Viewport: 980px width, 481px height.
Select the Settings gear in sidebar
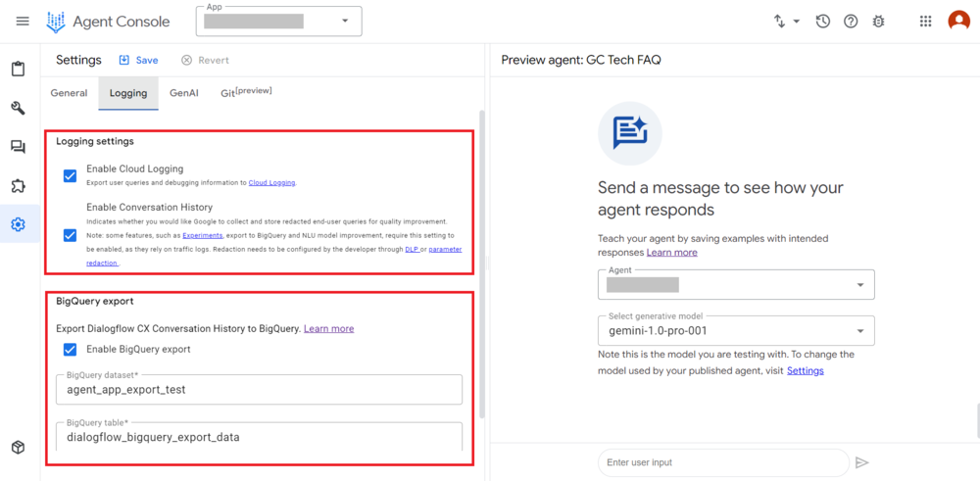click(x=18, y=223)
